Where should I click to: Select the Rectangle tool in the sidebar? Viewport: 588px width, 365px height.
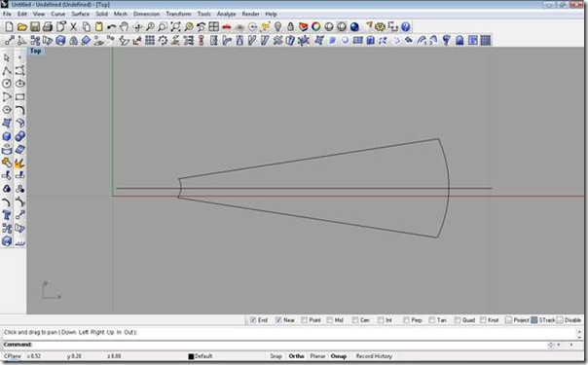(19, 97)
